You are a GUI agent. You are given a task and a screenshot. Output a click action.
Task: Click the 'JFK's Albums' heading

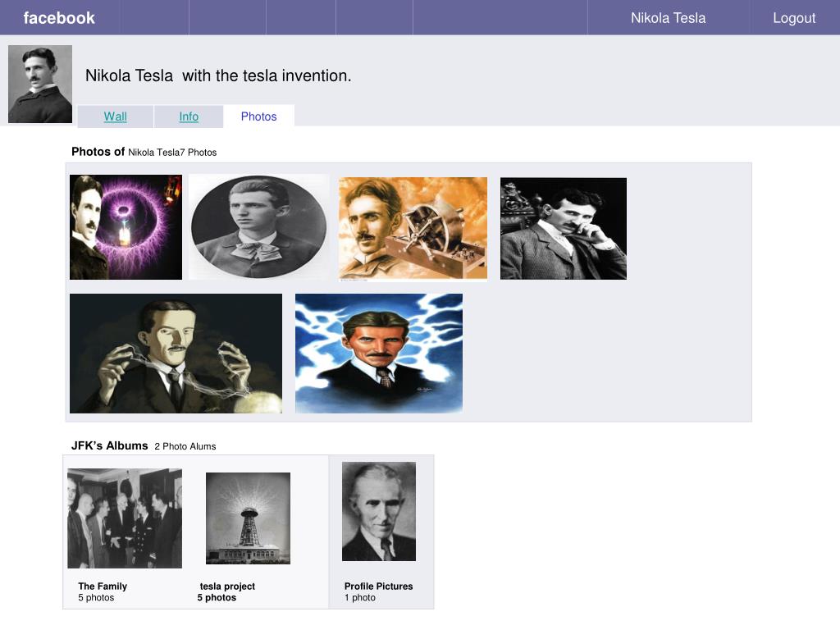(x=109, y=445)
